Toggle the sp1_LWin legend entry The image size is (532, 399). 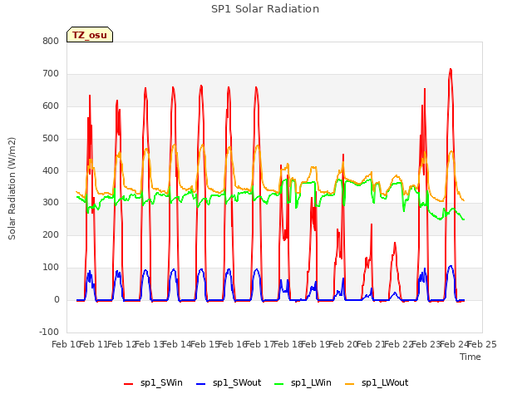(x=303, y=383)
